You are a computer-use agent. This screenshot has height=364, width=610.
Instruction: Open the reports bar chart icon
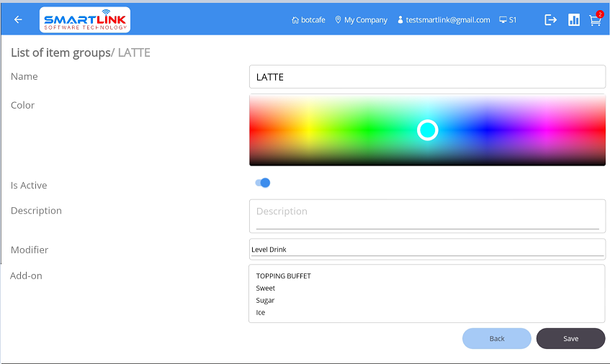(574, 20)
